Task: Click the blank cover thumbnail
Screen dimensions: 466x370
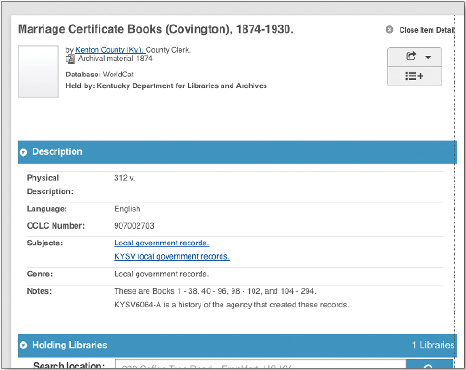Action: (38, 72)
